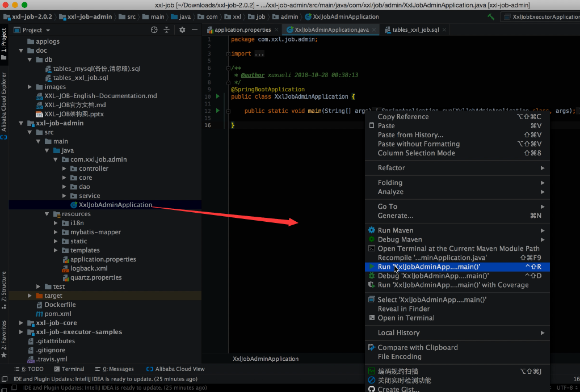580x392 pixels.
Task: Open Local History submenu
Action: click(x=457, y=333)
